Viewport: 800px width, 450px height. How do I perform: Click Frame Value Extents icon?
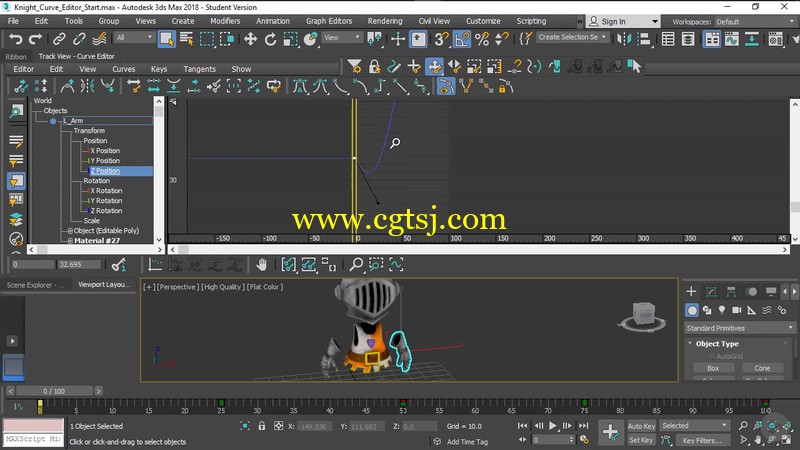point(308,264)
